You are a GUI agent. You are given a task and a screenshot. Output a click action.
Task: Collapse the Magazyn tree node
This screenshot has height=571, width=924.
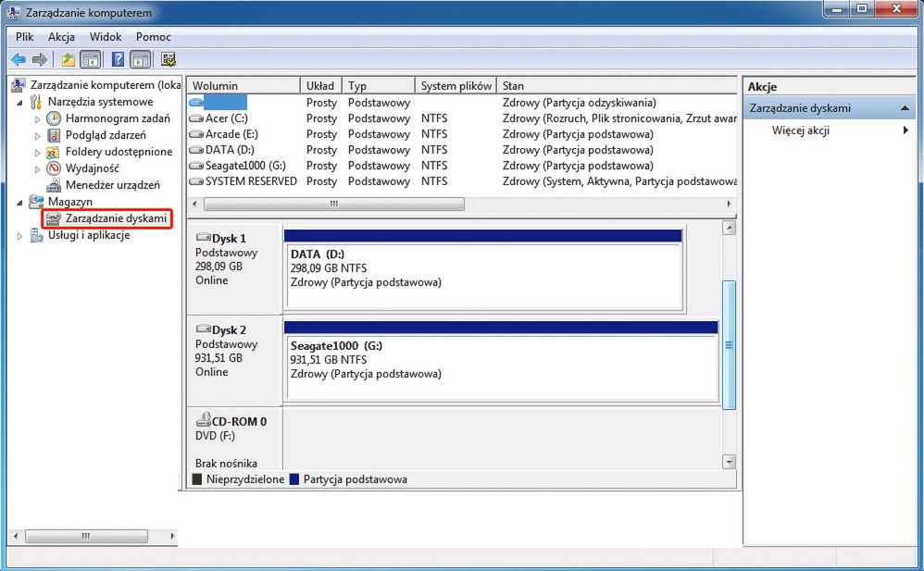click(x=19, y=202)
